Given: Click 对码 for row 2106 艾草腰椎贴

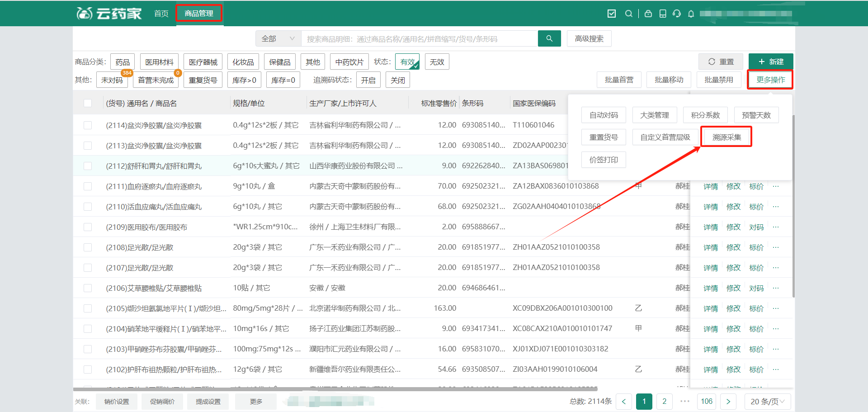Looking at the screenshot, I should click(756, 288).
